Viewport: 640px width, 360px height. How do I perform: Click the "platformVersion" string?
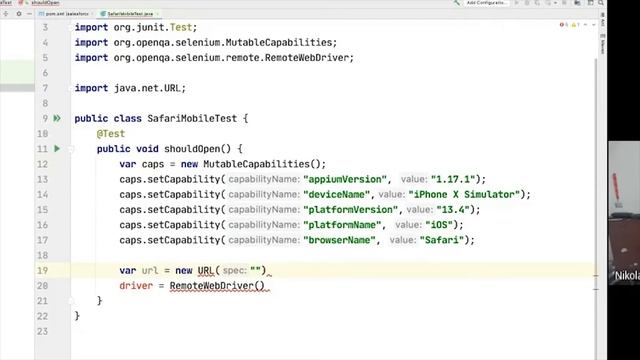tap(350, 209)
